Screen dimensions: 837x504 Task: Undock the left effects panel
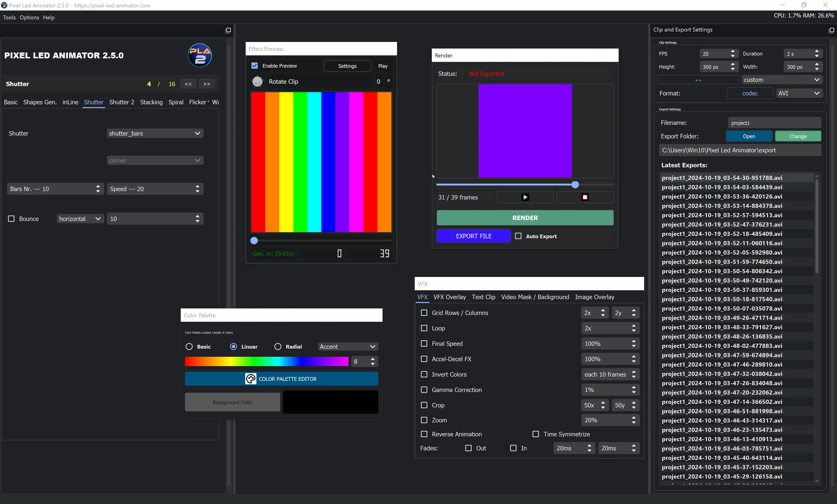(x=228, y=31)
